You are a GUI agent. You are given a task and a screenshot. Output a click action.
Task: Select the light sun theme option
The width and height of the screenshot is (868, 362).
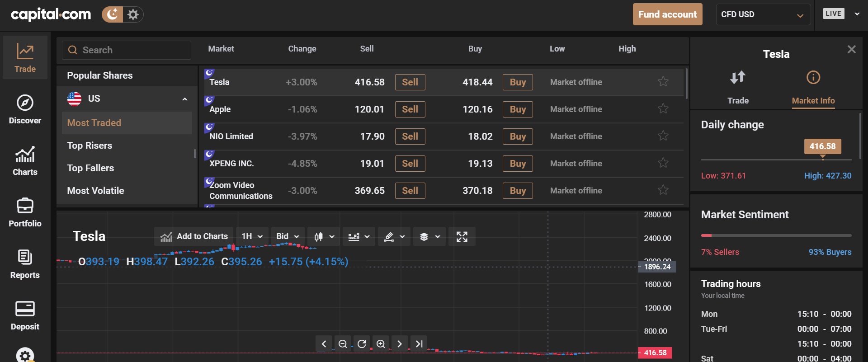click(133, 14)
